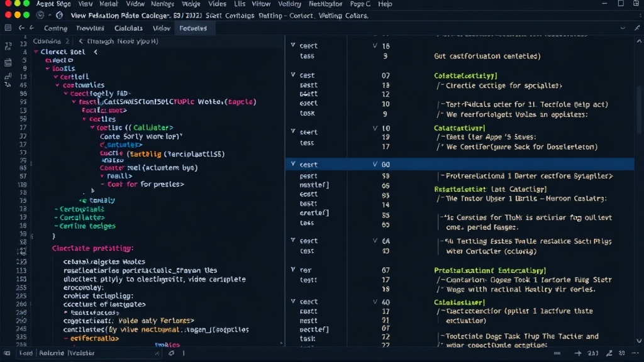The image size is (644, 362).
Task: Collapse the rer group in the right panel
Action: point(293,270)
